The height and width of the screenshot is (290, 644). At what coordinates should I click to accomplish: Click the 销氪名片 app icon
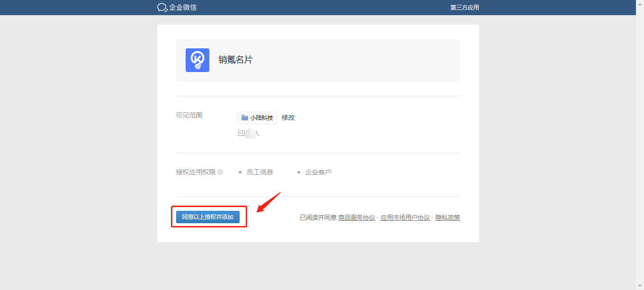[x=197, y=60]
